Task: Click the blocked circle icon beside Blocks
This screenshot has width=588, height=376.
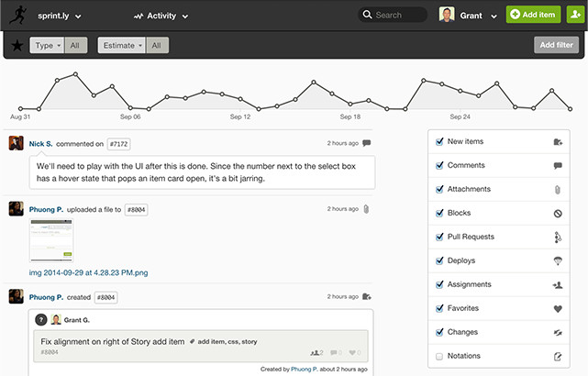Action: tap(558, 214)
